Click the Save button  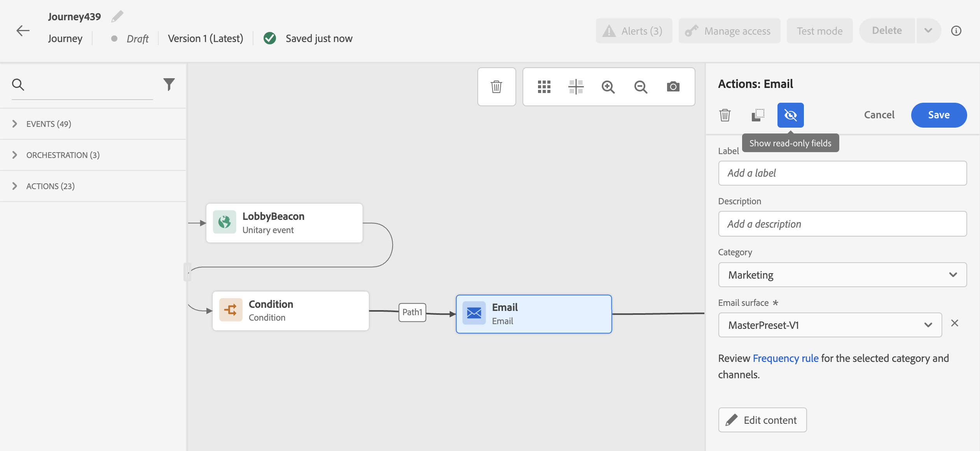point(938,115)
